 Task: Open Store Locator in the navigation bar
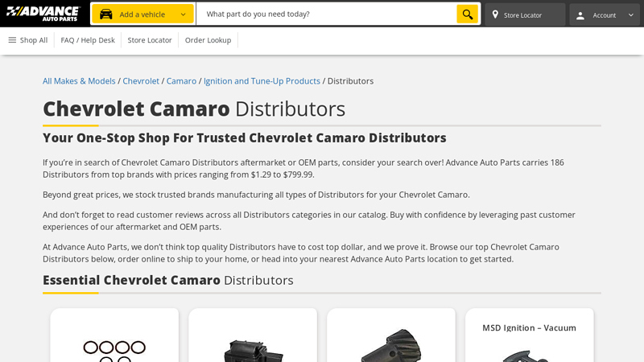pyautogui.click(x=150, y=40)
